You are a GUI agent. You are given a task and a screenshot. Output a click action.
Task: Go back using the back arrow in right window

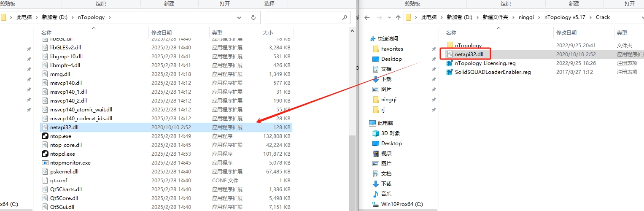(x=367, y=18)
